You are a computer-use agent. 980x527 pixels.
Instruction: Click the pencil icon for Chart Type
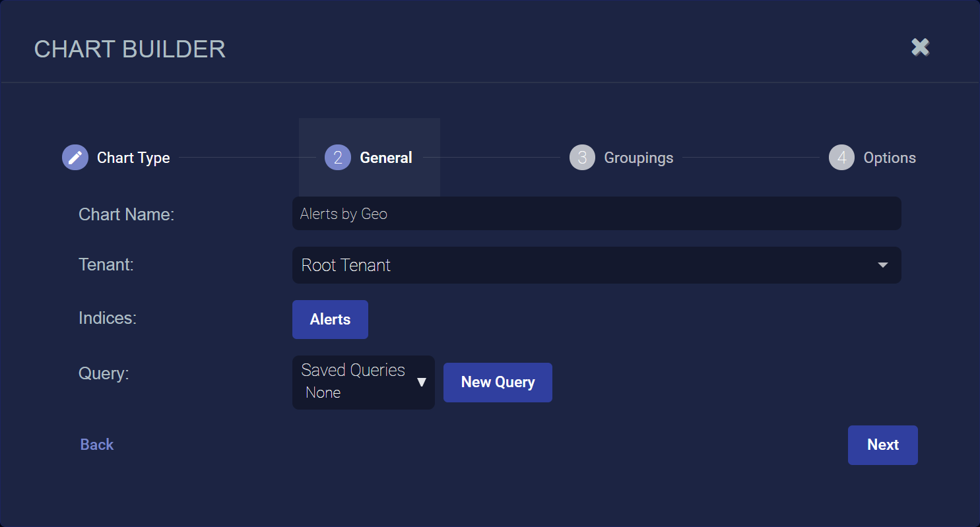click(75, 158)
